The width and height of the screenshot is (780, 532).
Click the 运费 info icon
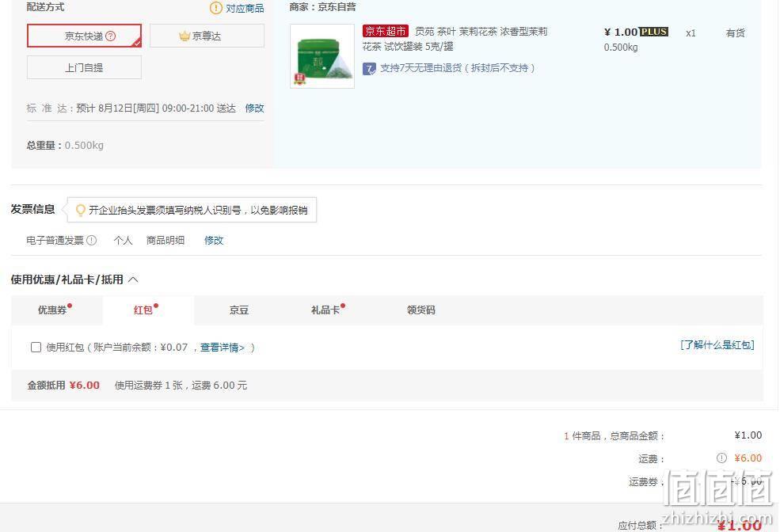tap(721, 458)
